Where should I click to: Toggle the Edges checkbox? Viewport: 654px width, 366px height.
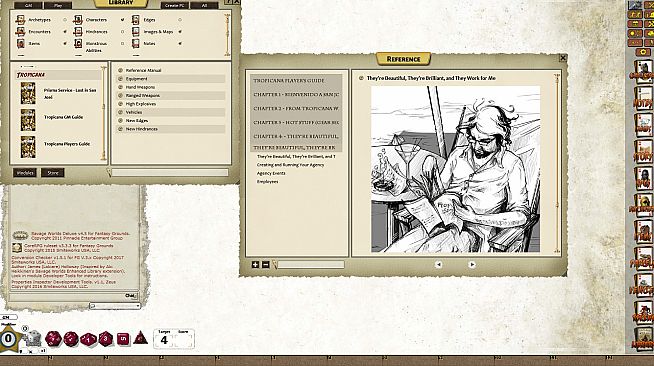pos(180,20)
